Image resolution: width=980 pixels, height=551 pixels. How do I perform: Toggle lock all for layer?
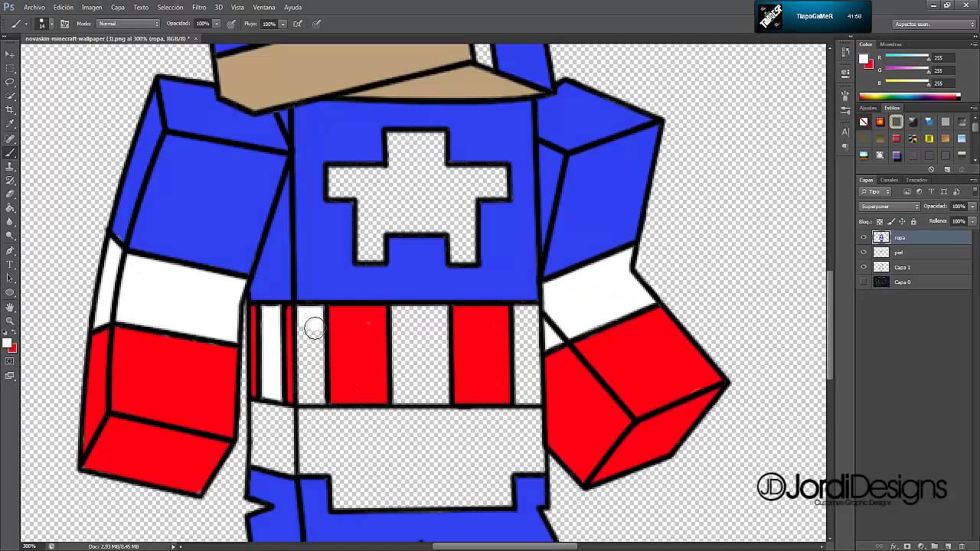point(913,221)
